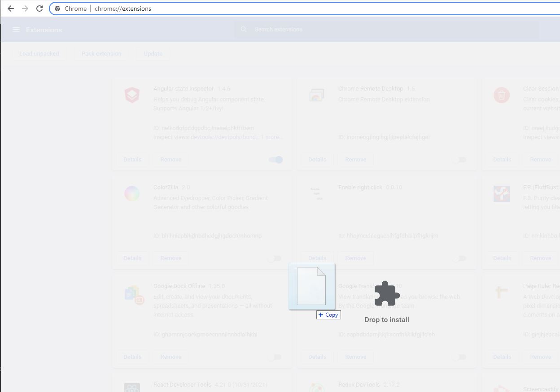Open Details for Google Docs Offline
The height and width of the screenshot is (392, 560).
pos(132,357)
